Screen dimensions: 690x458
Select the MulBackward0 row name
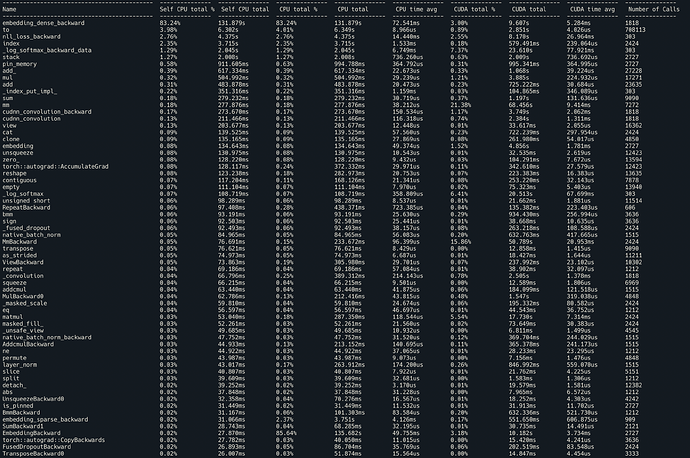pyautogui.click(x=23, y=297)
